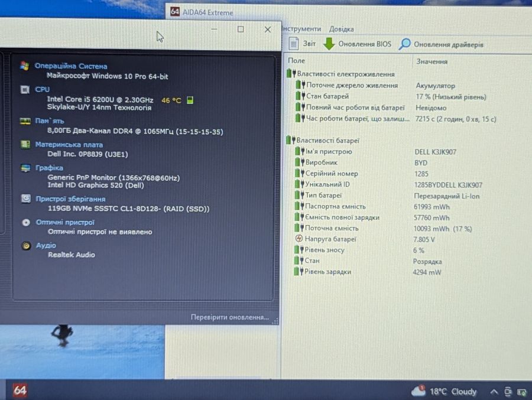This screenshot has height=400, width=532.
Task: Select the Рівень зарядки row
Action: [x=368, y=272]
